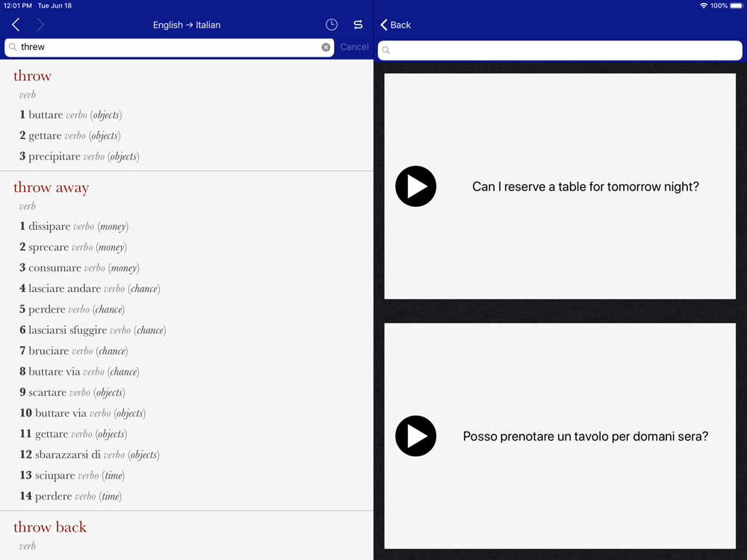Select translation '12 sbarazzarsi di verbo (objects)'
747x560 pixels.
90,455
